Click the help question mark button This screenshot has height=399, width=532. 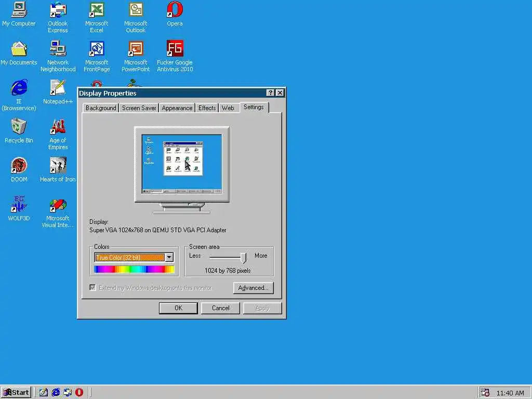[270, 92]
